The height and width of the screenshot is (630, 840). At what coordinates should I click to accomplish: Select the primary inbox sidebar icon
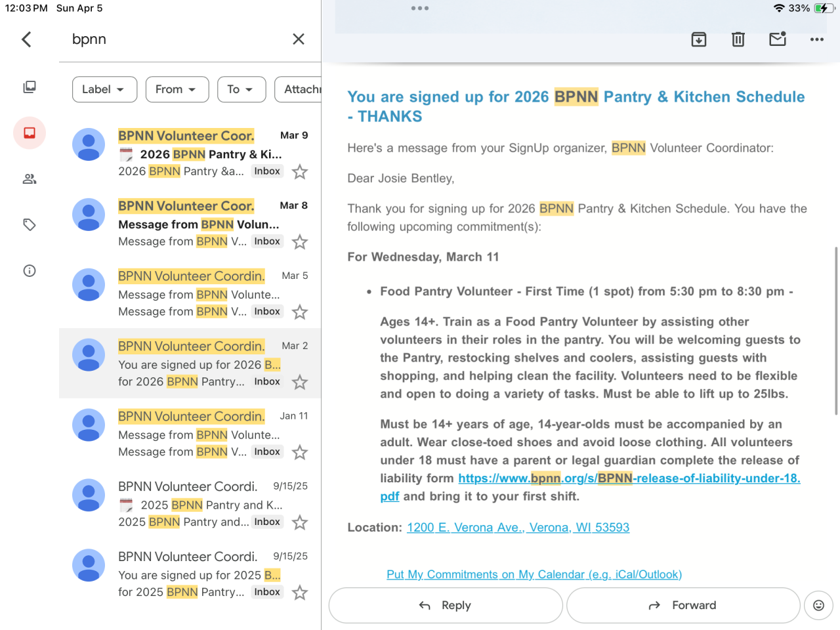[30, 133]
